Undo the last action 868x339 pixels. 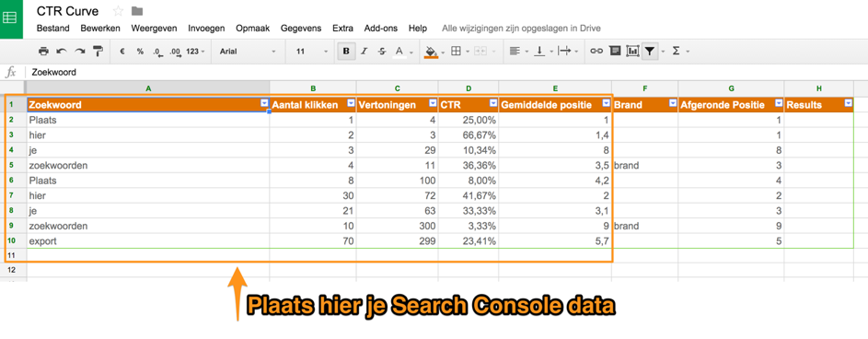tap(62, 52)
